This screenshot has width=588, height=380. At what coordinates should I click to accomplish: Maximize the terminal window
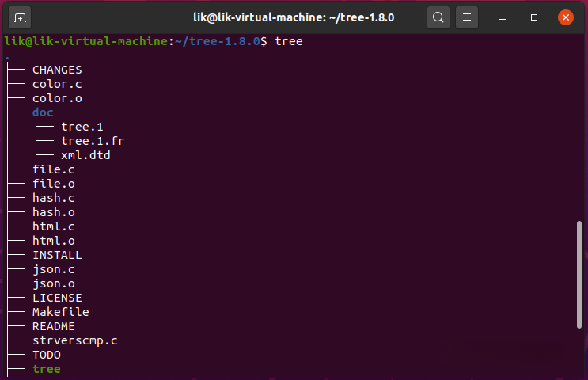pos(535,17)
